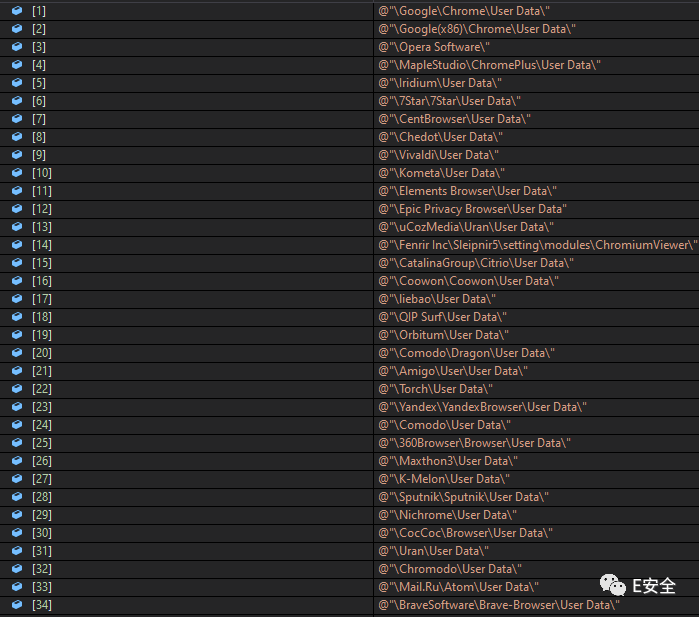
Task: Select the Mail.Ru\Atom\User Data value
Action: tap(458, 587)
